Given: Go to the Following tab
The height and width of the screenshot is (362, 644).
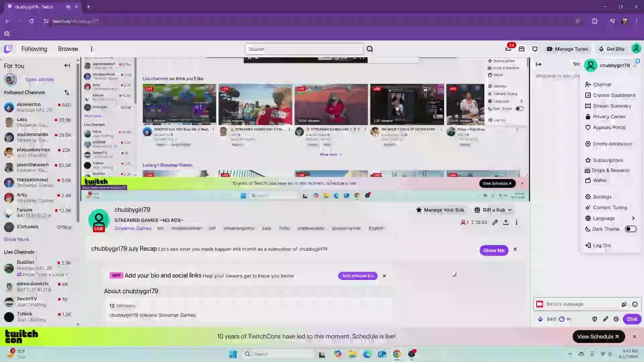Looking at the screenshot, I should pyautogui.click(x=34, y=49).
